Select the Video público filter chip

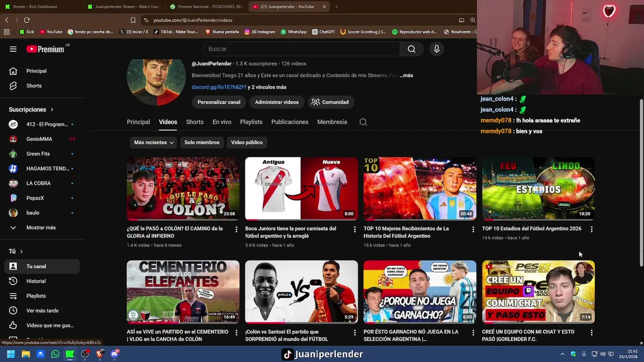click(x=247, y=142)
